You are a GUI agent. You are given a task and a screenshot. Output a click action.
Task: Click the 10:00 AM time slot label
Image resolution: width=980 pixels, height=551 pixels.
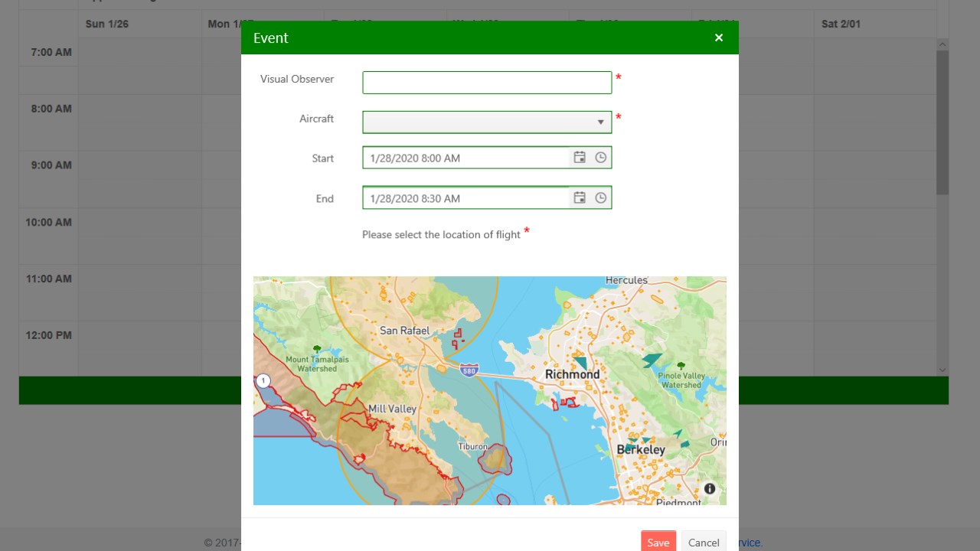click(48, 222)
